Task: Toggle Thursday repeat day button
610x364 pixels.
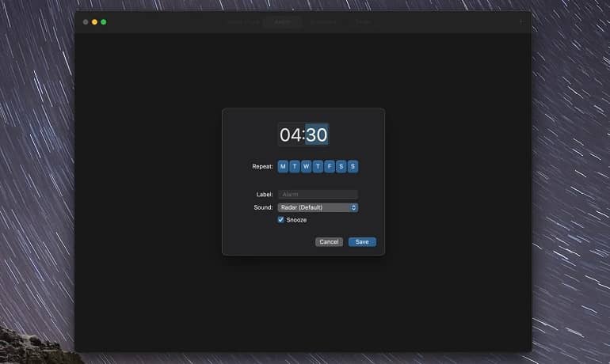Action: click(318, 166)
